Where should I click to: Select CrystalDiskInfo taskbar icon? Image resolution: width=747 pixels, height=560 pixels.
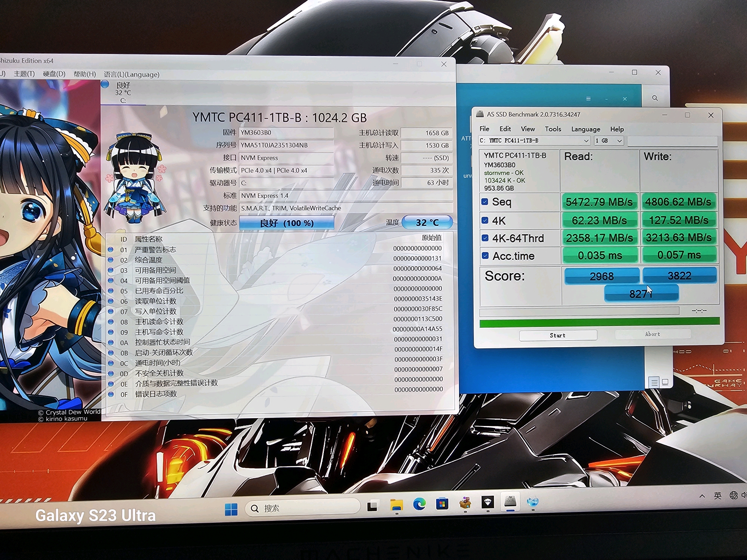click(533, 501)
